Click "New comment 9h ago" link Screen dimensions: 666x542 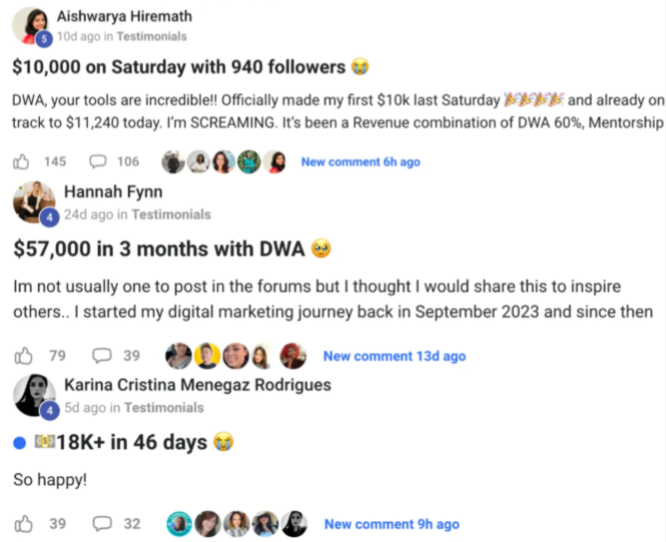(391, 524)
